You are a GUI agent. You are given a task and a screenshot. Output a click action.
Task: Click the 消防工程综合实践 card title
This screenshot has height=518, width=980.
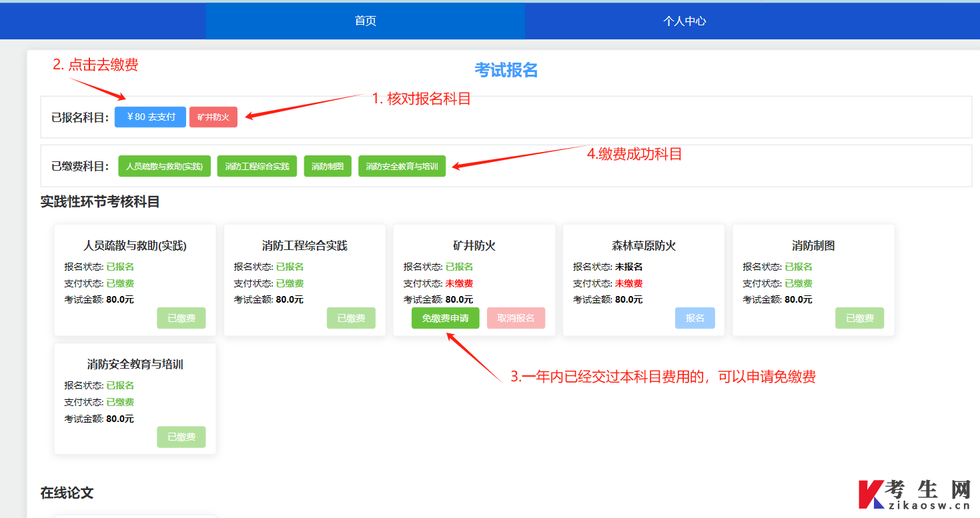[x=304, y=245]
